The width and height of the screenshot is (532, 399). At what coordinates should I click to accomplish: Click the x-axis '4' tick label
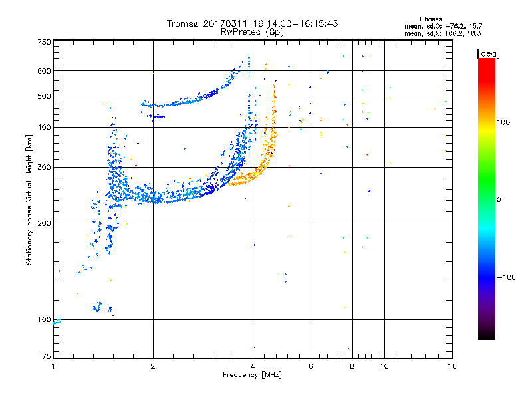[253, 366]
